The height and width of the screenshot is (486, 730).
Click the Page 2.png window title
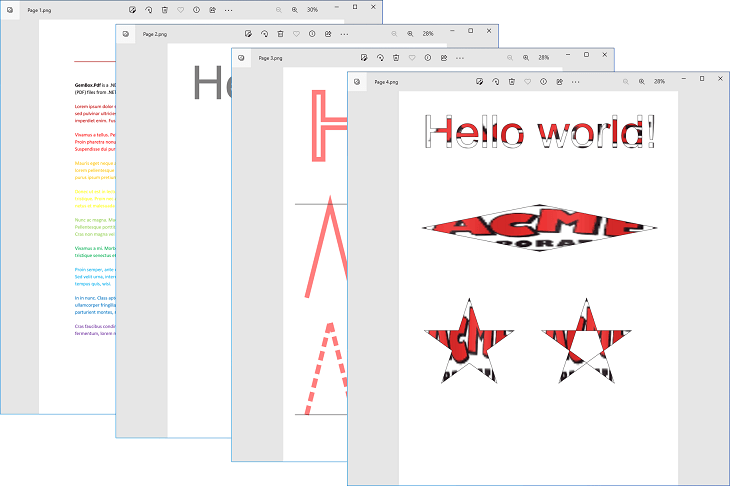[x=154, y=33]
